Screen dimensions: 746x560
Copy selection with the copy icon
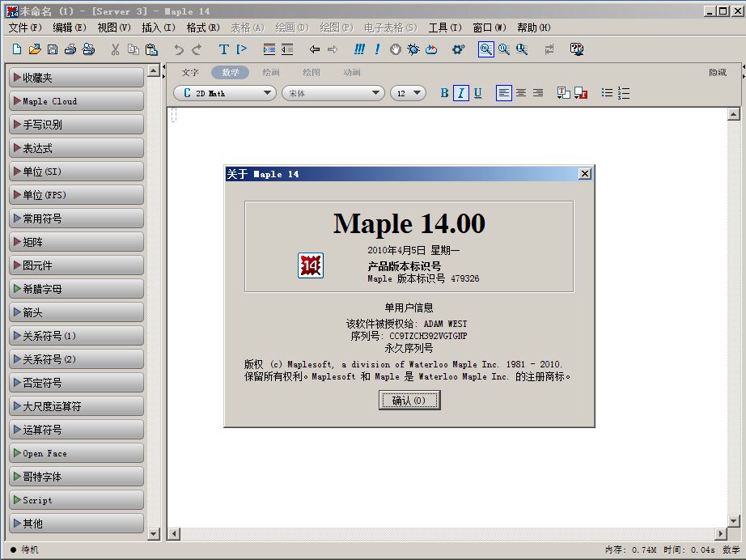[134, 49]
